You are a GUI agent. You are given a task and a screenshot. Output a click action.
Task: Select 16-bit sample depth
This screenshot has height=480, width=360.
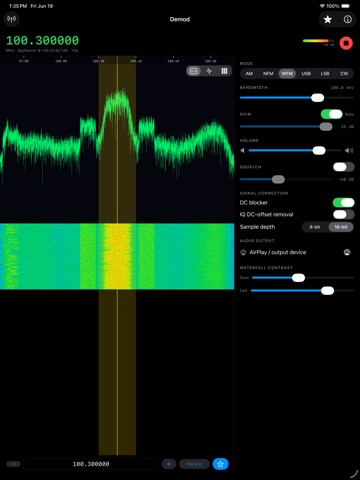(341, 227)
